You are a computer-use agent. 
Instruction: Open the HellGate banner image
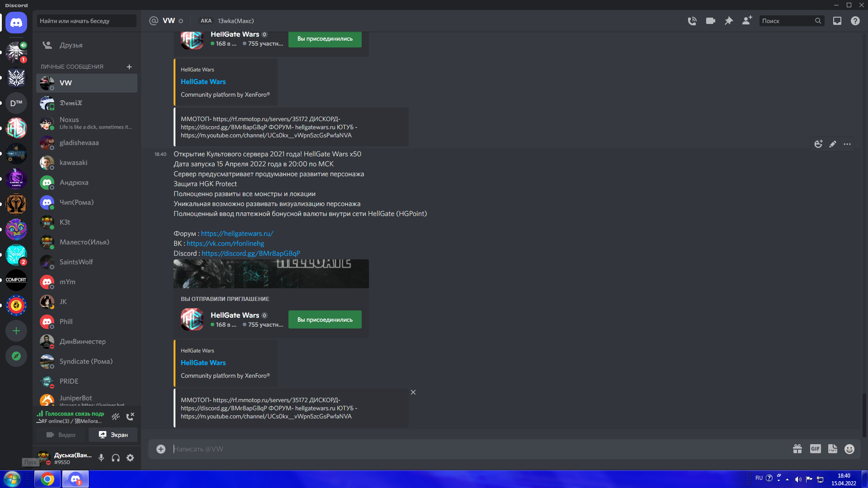(x=271, y=274)
